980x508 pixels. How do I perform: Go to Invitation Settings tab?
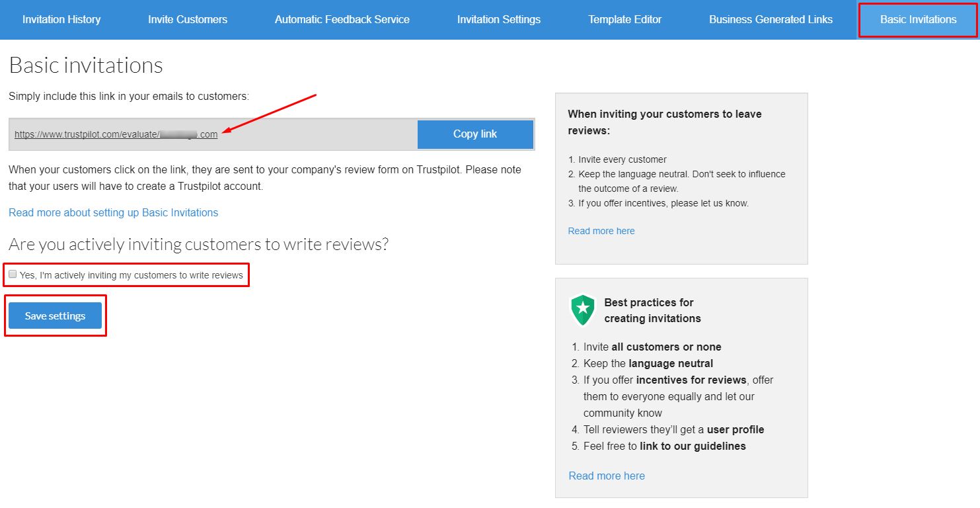(499, 19)
